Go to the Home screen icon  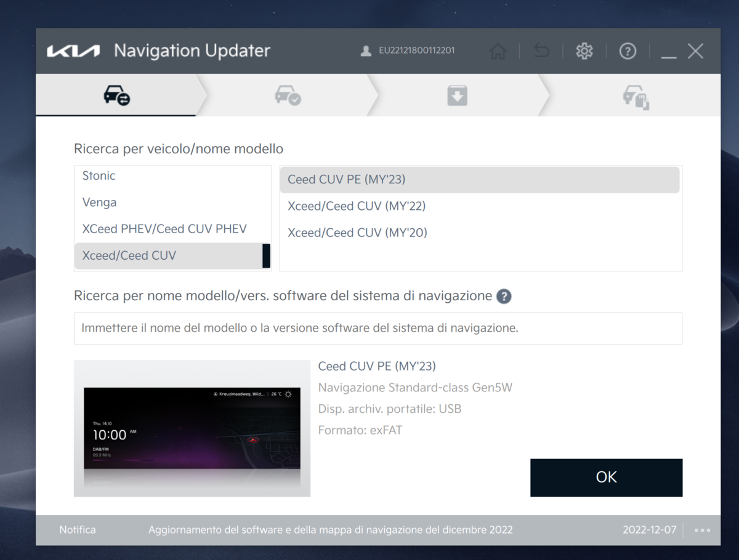498,51
